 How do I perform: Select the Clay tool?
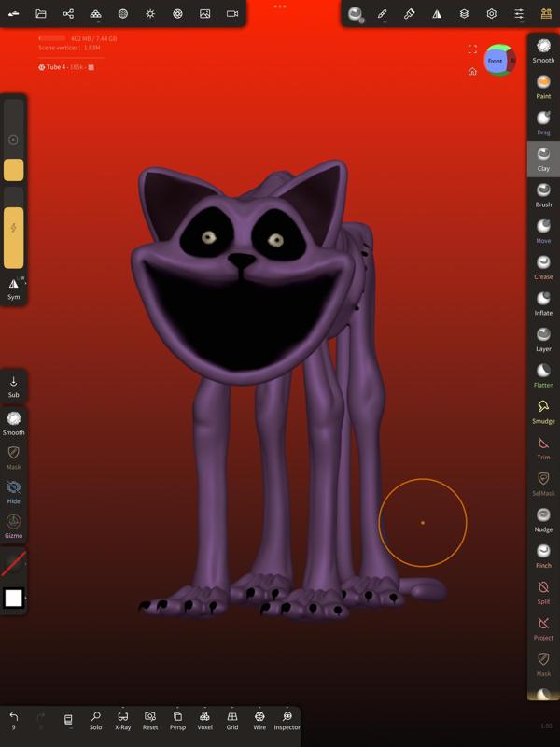click(x=543, y=159)
